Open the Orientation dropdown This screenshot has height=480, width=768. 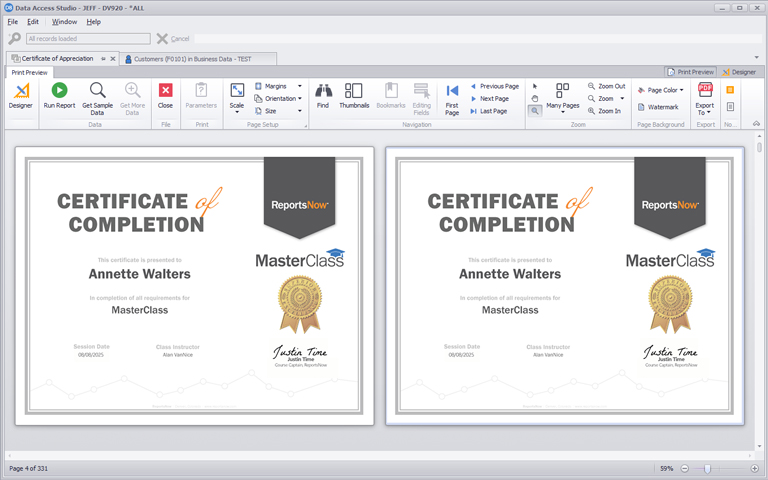pyautogui.click(x=282, y=98)
